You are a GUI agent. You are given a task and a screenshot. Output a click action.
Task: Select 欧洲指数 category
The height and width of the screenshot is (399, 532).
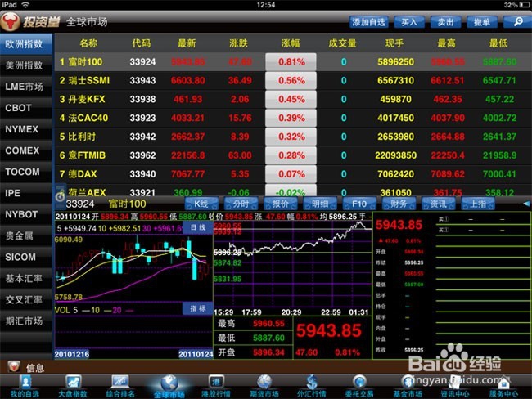coord(26,44)
